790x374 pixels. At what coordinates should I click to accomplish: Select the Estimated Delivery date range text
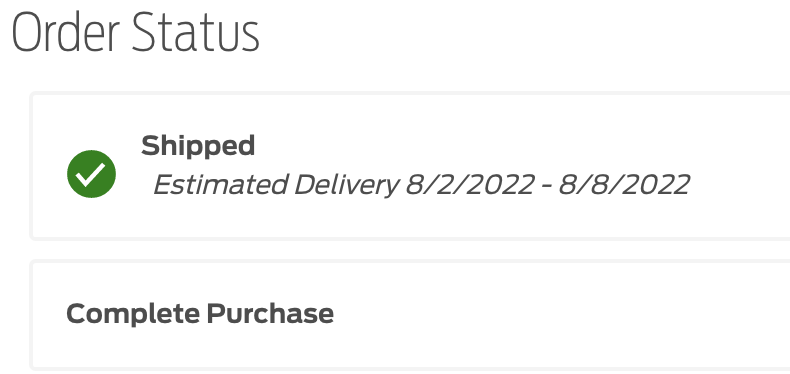tap(421, 184)
